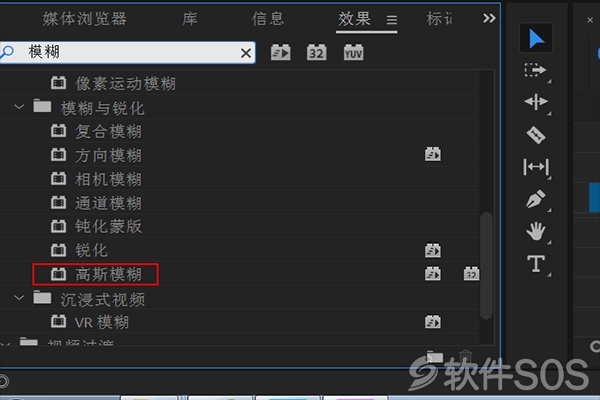The height and width of the screenshot is (400, 600).
Task: Switch to the 媒体浏览器 tab
Action: coord(84,19)
